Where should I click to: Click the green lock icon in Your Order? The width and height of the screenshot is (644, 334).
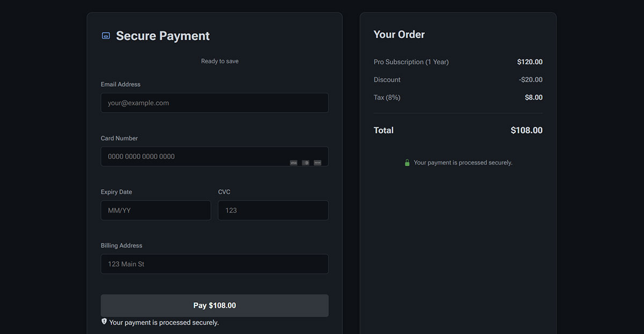click(407, 162)
